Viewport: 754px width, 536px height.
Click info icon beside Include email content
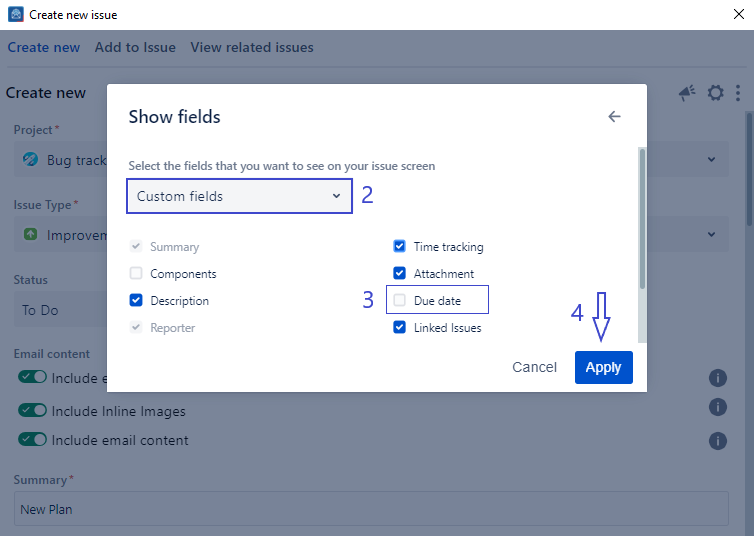click(x=717, y=440)
